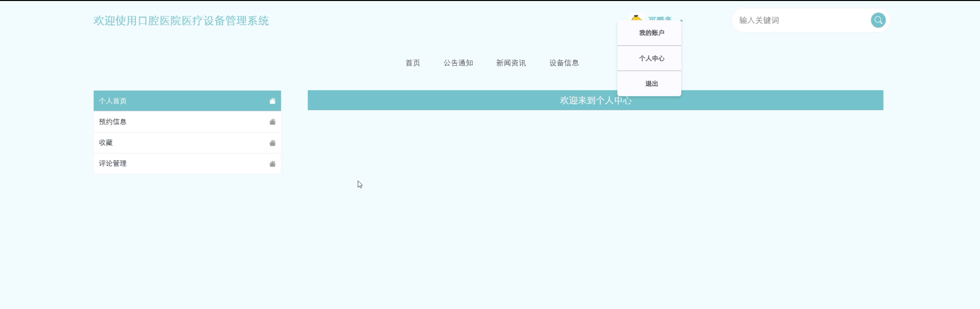Click the 欢迎使用口腔医院医疗设备管理系统 title
Viewport: 980px width, 309px height.
click(x=181, y=21)
